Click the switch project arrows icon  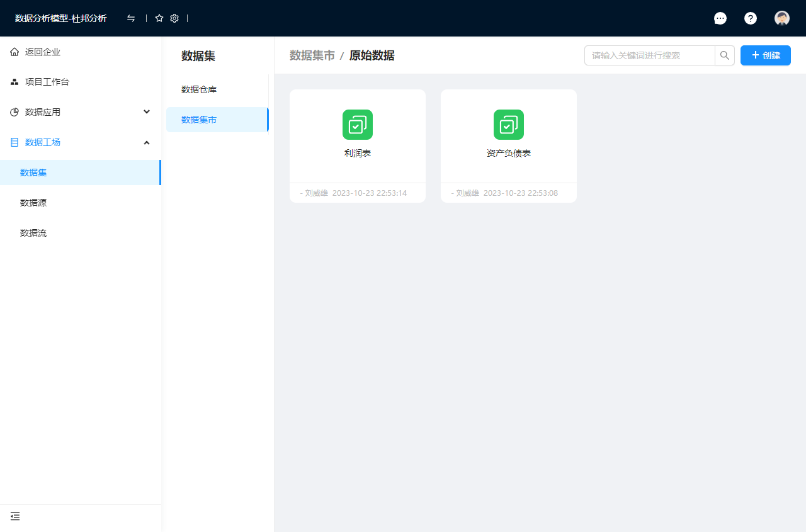[x=131, y=18]
